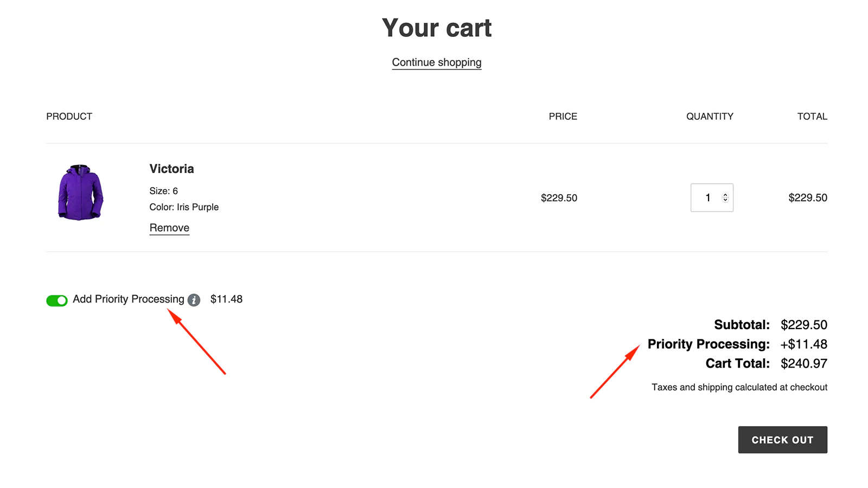Click the TOTAL column header
Screen dimensions: 868x488
[812, 117]
